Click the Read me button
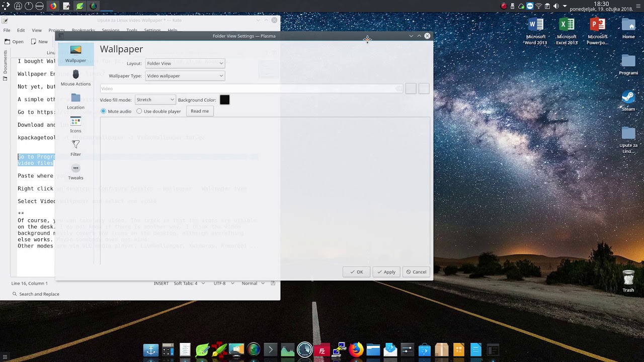 pyautogui.click(x=200, y=111)
